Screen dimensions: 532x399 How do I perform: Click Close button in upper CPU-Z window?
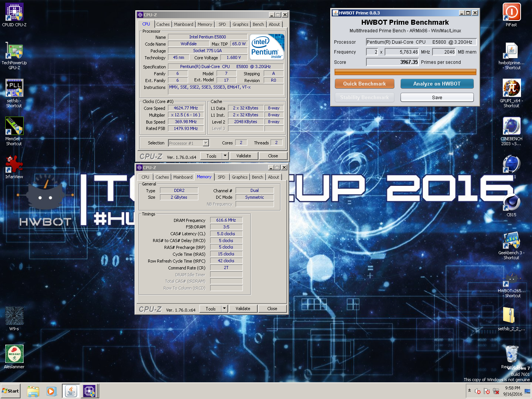point(273,156)
